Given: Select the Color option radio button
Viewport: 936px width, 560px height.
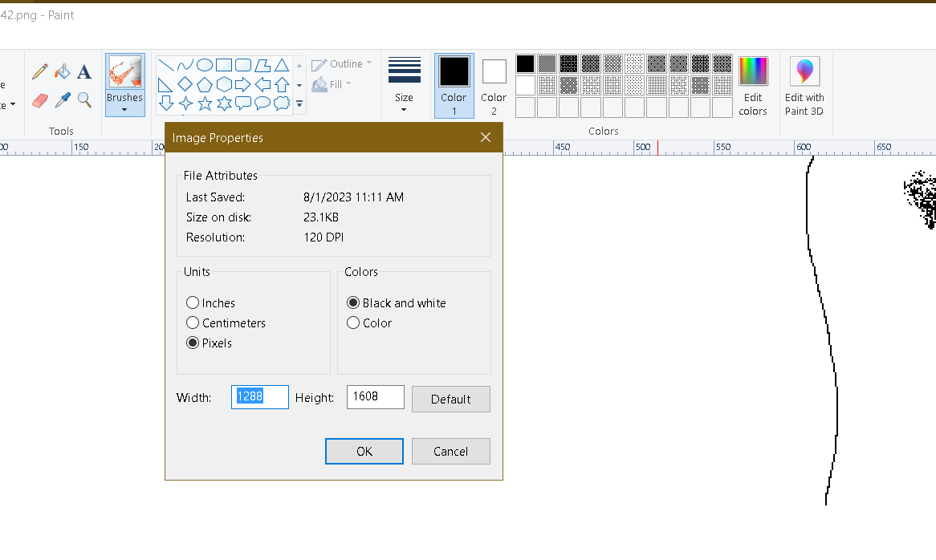Looking at the screenshot, I should 353,323.
